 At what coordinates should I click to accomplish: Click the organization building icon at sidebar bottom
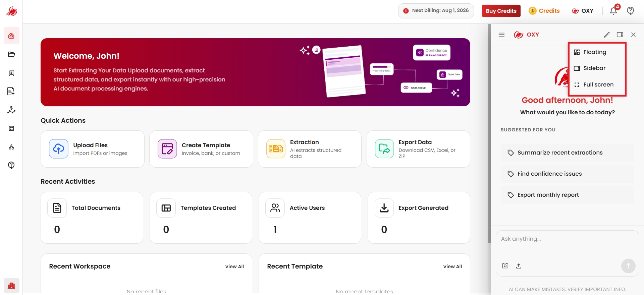[x=11, y=286]
